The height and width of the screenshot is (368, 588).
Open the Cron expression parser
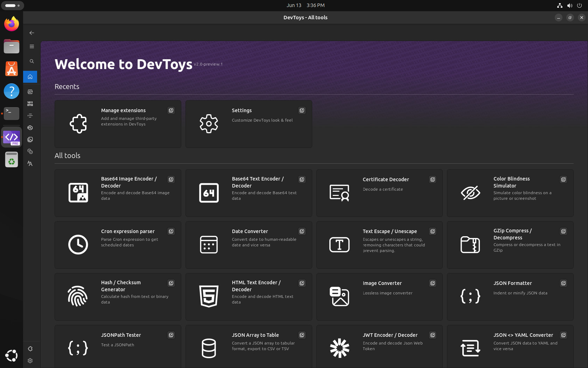coord(118,245)
